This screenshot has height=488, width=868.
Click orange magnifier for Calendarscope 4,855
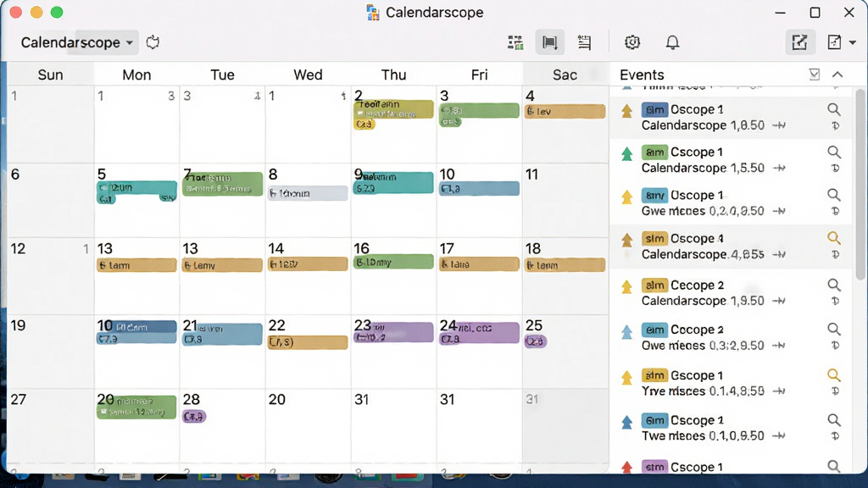tap(834, 238)
